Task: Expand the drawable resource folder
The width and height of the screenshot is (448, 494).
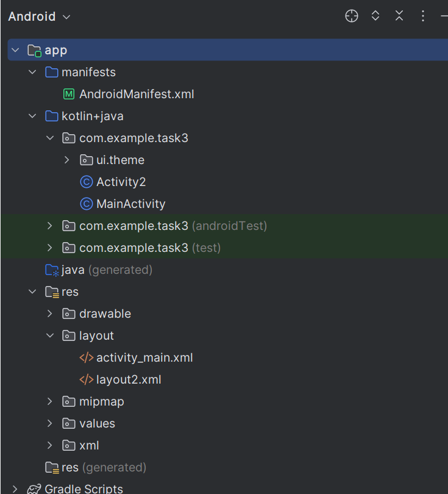Action: coord(50,313)
